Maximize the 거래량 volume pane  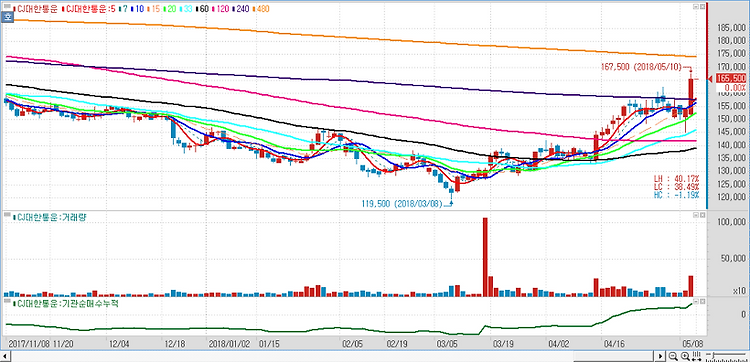pos(702,216)
